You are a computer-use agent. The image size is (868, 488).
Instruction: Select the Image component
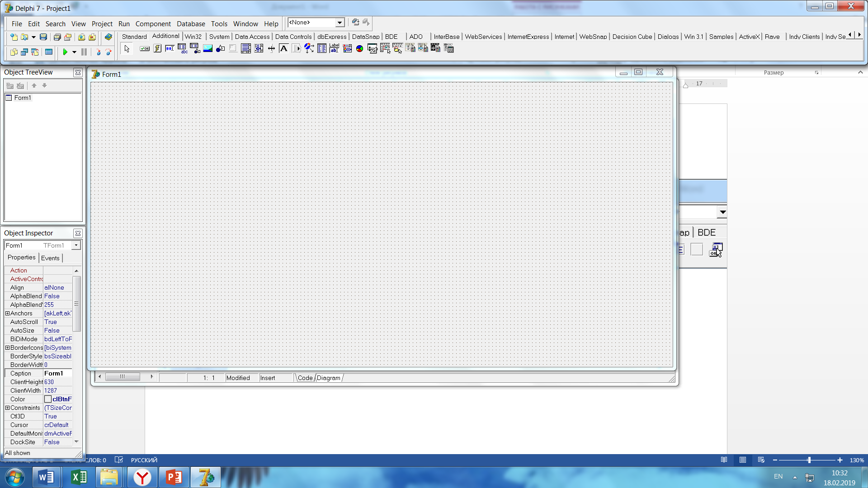pyautogui.click(x=208, y=48)
